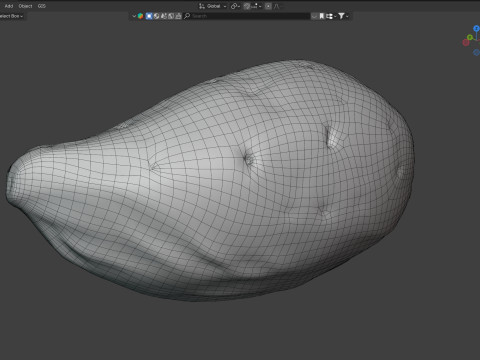The image size is (480, 360).
Task: Select the blue highlighted display mode icon
Action: tap(149, 16)
